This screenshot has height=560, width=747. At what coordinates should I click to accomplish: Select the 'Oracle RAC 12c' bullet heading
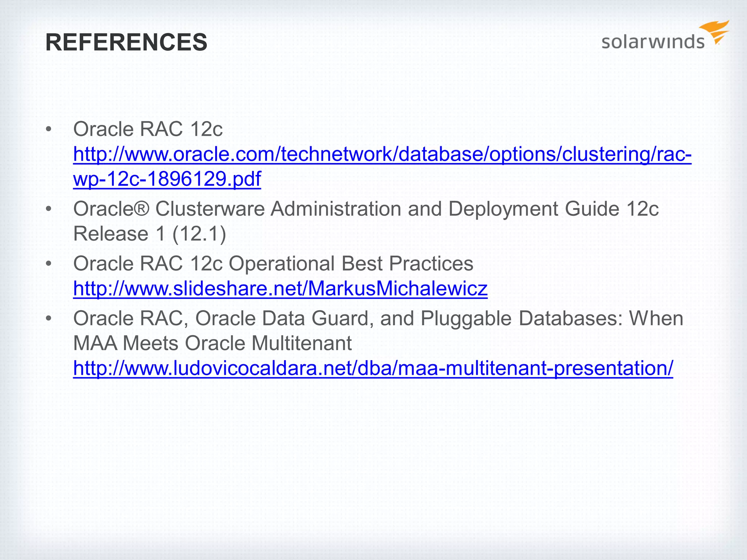[148, 129]
